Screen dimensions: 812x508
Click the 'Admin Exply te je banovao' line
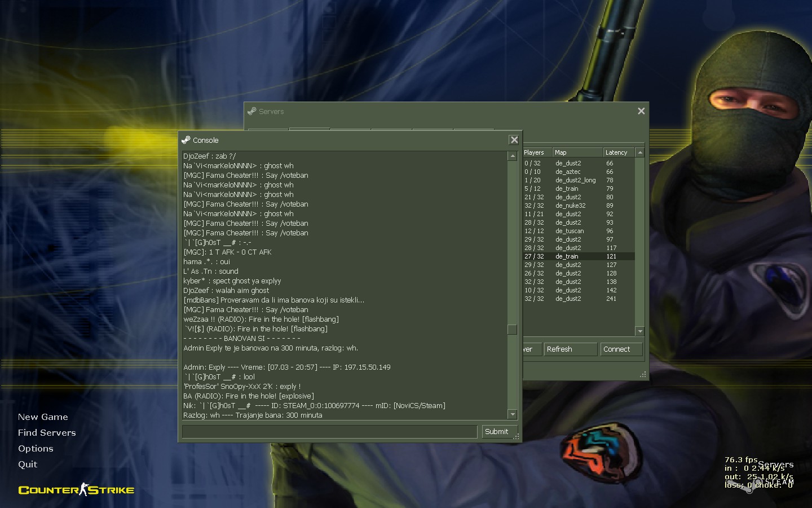tap(271, 348)
